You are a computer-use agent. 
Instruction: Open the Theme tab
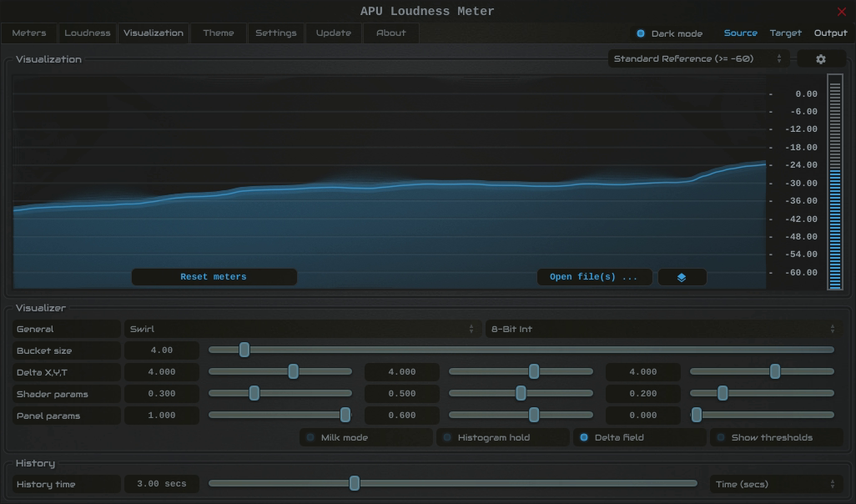click(219, 33)
